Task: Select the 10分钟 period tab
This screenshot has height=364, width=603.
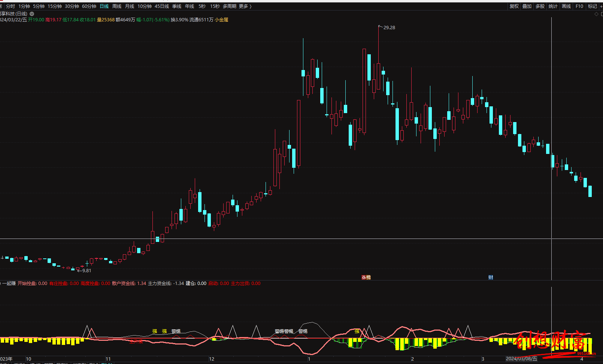Action: (145, 6)
